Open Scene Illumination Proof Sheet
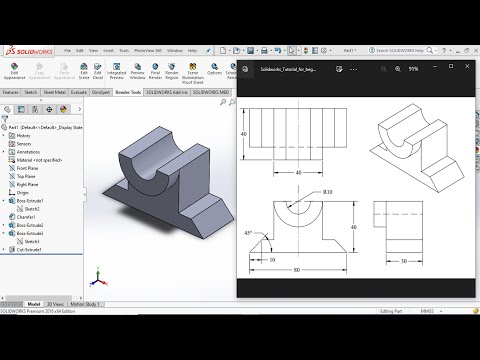480x360 pixels. pyautogui.click(x=193, y=73)
